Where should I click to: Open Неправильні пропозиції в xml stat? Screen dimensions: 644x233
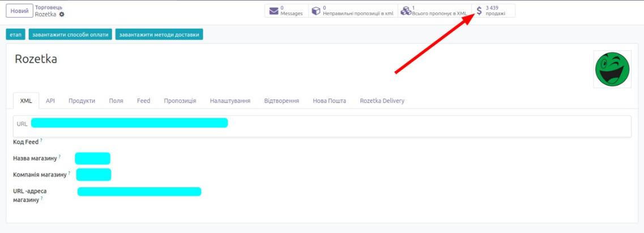pyautogui.click(x=353, y=11)
